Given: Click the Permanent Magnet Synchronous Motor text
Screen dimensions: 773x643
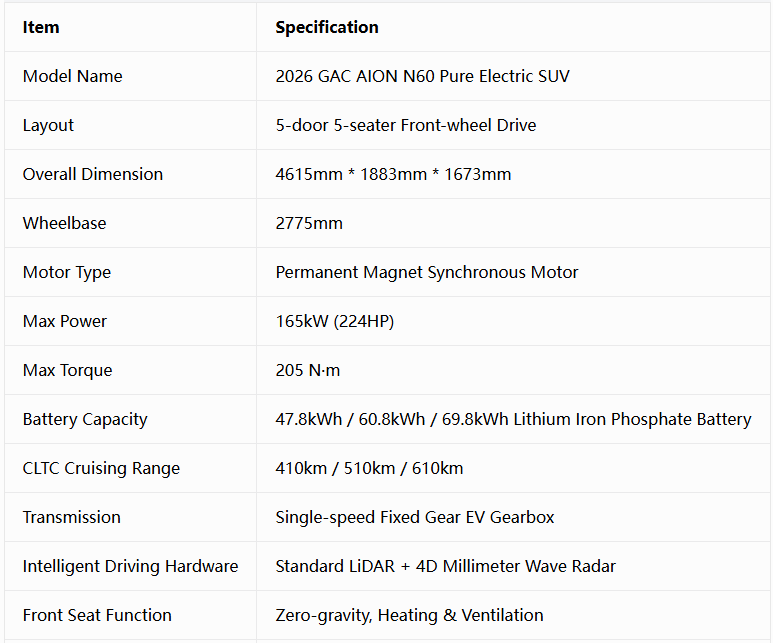Looking at the screenshot, I should [x=427, y=272].
